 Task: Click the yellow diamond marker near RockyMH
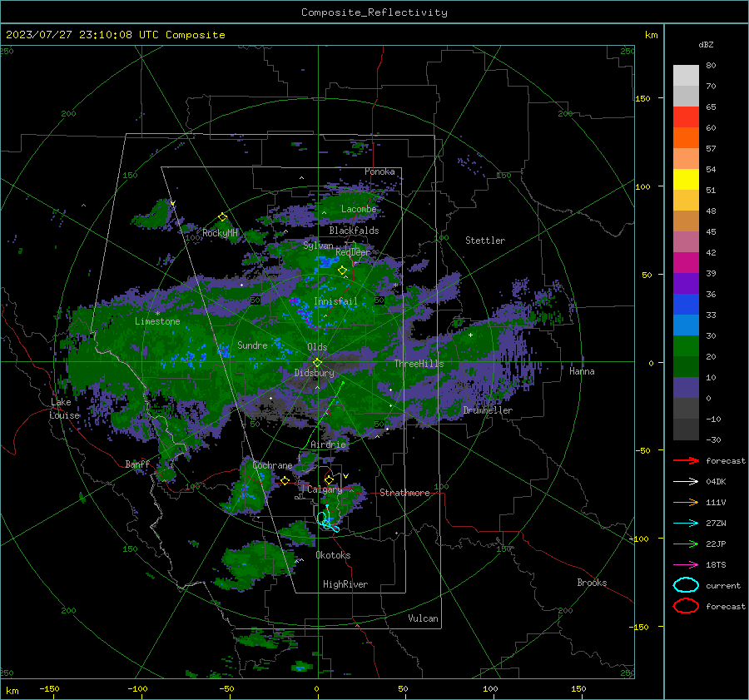point(222,217)
